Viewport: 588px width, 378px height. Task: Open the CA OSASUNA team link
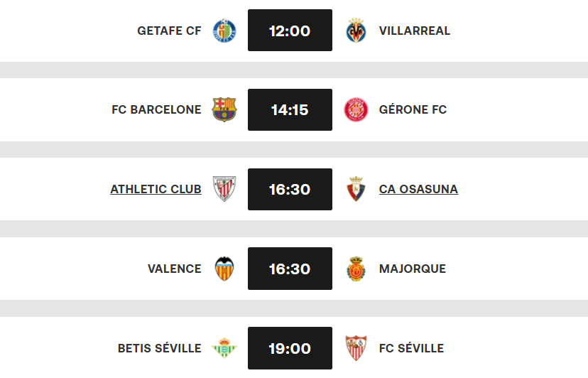pyautogui.click(x=418, y=189)
